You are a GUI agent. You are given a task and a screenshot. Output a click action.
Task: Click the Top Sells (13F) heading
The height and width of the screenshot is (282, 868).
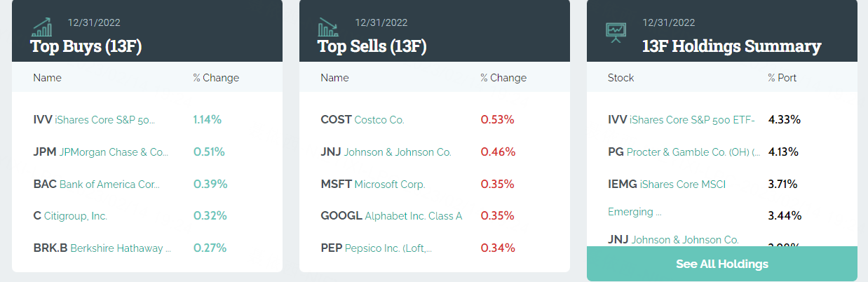[372, 46]
